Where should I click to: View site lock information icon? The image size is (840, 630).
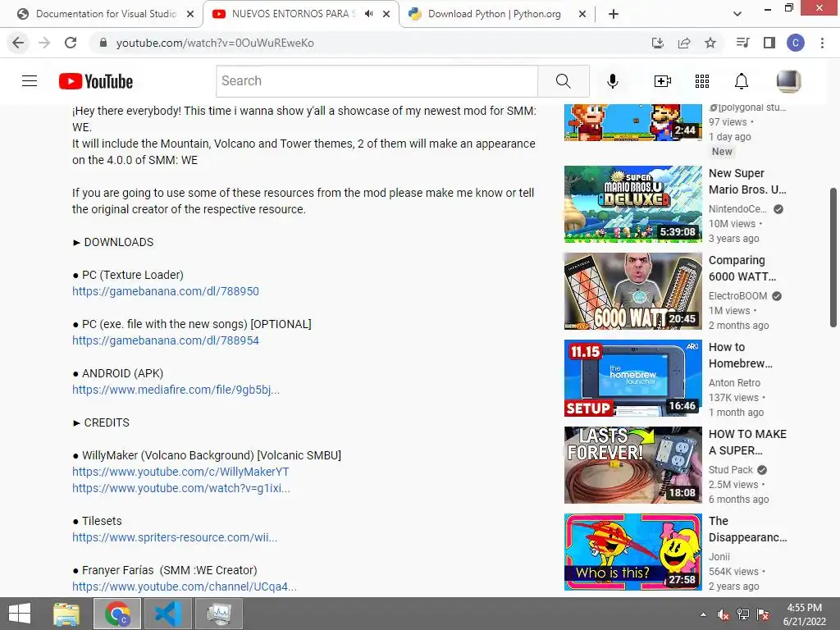point(103,43)
